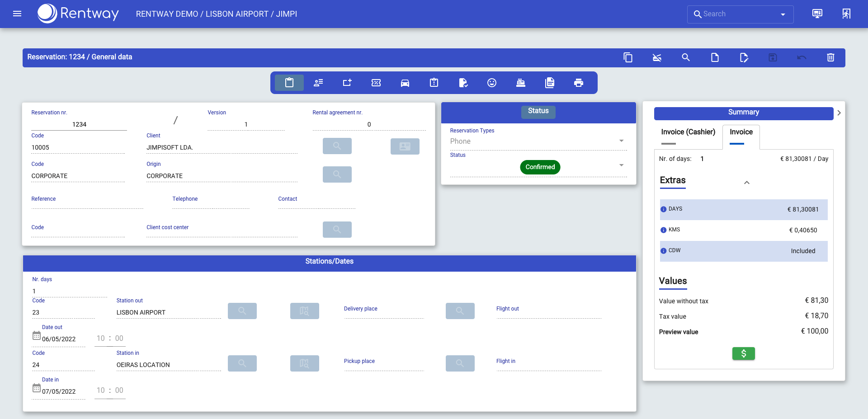868x419 pixels.
Task: Open the Reservation Types dropdown
Action: 622,141
